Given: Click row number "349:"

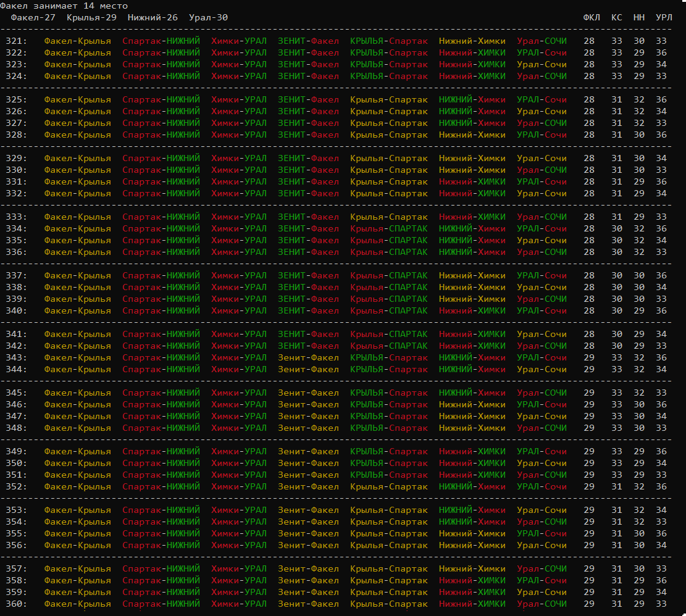Looking at the screenshot, I should tap(16, 452).
